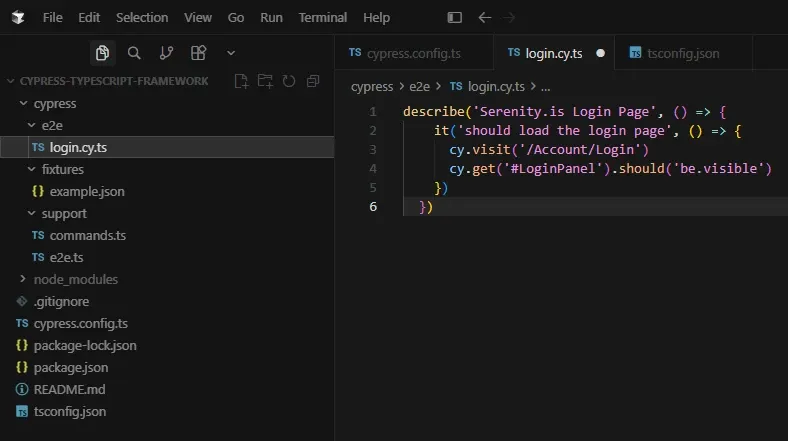Open the Search view icon
This screenshot has height=441, width=788.
pos(134,53)
